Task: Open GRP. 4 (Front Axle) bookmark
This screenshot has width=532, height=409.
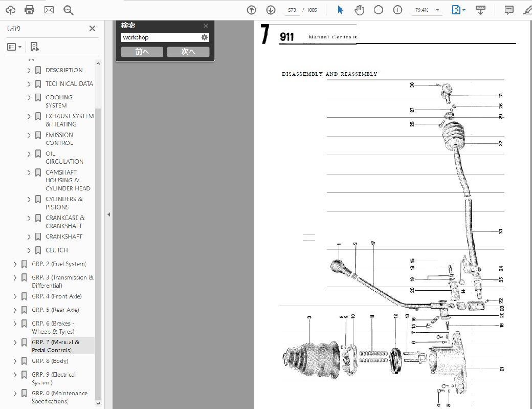Action: 57,296
